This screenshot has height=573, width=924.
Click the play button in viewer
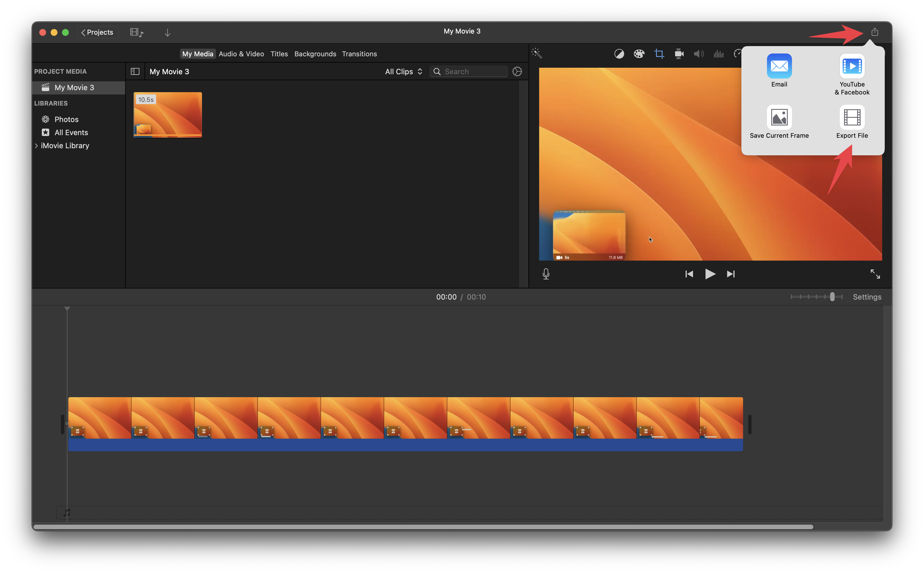[710, 274]
